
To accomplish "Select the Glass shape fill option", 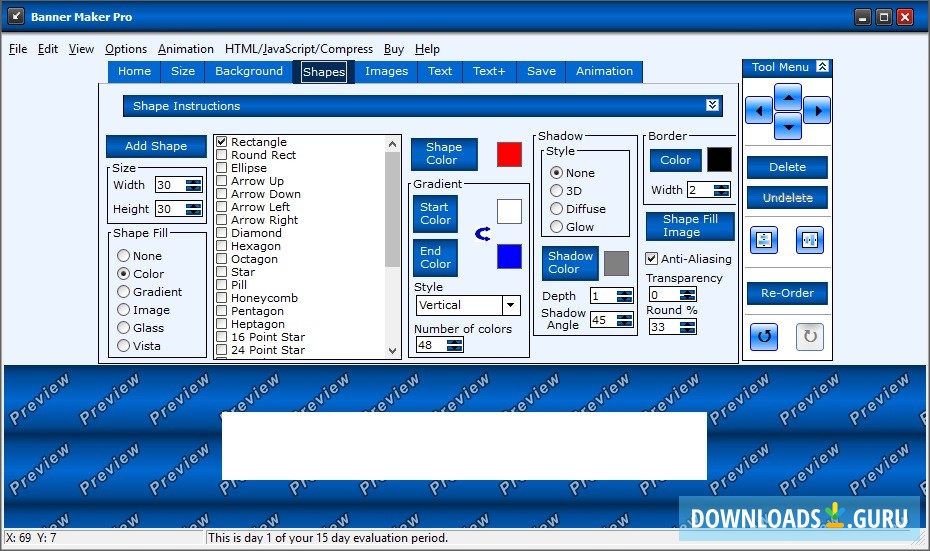I will (123, 327).
